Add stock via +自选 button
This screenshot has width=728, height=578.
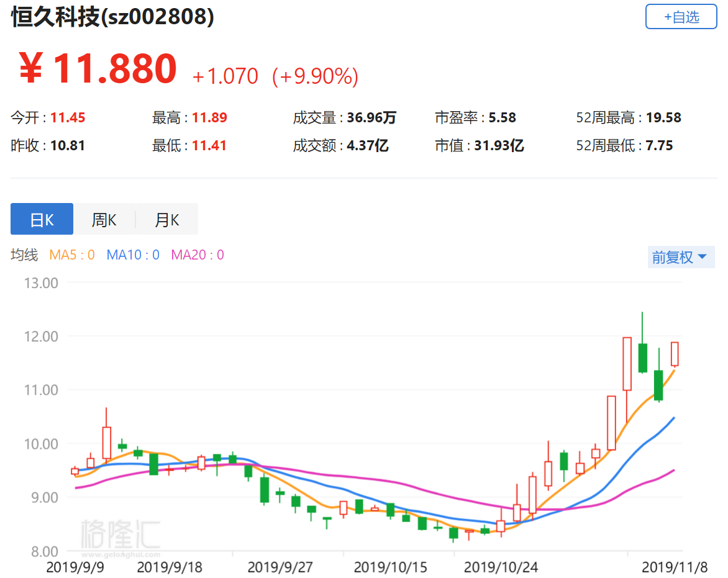681,17
